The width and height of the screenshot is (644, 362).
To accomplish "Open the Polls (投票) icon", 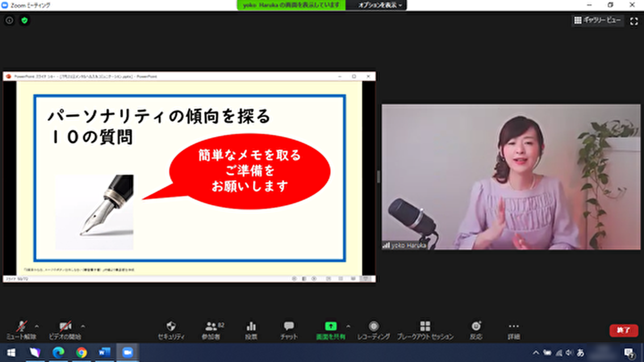I will tap(251, 329).
